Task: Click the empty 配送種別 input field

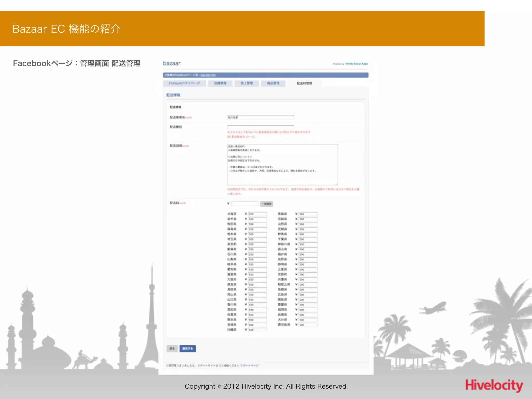Action: click(x=261, y=127)
